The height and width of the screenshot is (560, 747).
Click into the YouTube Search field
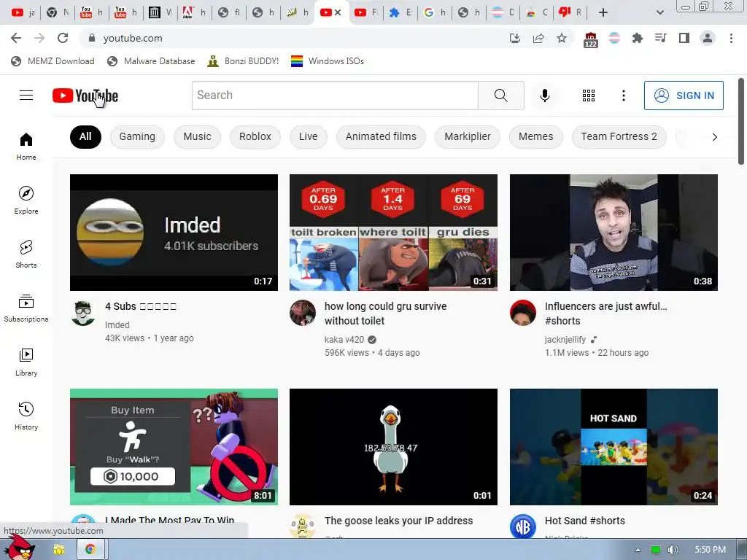tap(335, 96)
